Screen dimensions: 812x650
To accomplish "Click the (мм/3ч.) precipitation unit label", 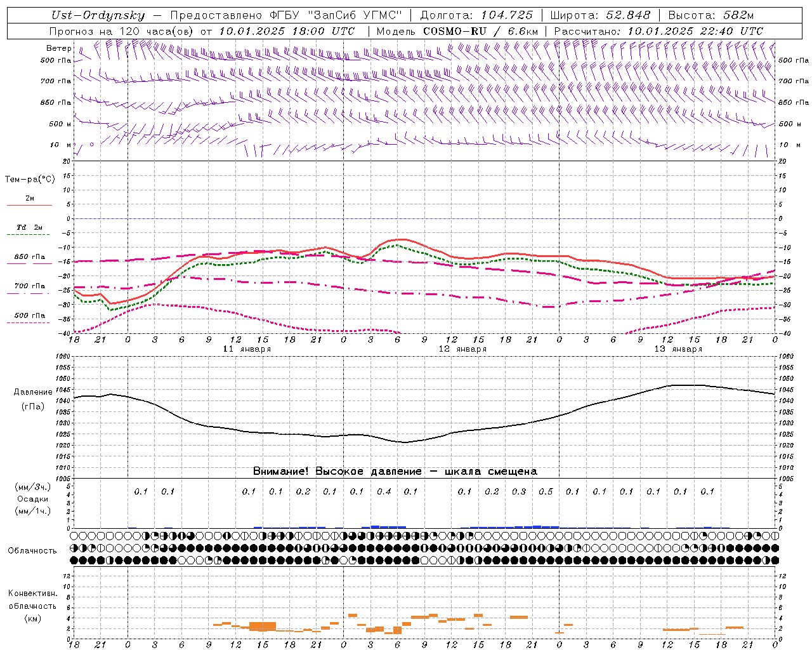I will 33,487.
